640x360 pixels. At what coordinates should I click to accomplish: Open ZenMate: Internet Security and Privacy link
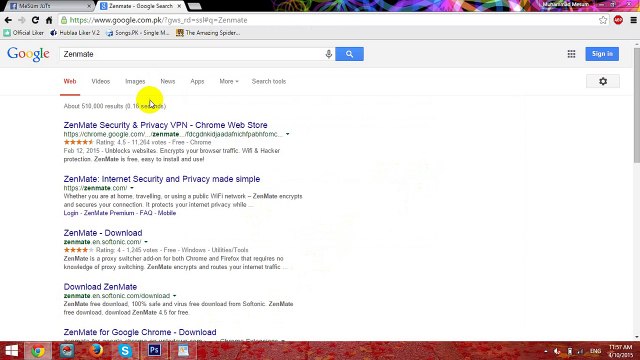click(x=162, y=179)
